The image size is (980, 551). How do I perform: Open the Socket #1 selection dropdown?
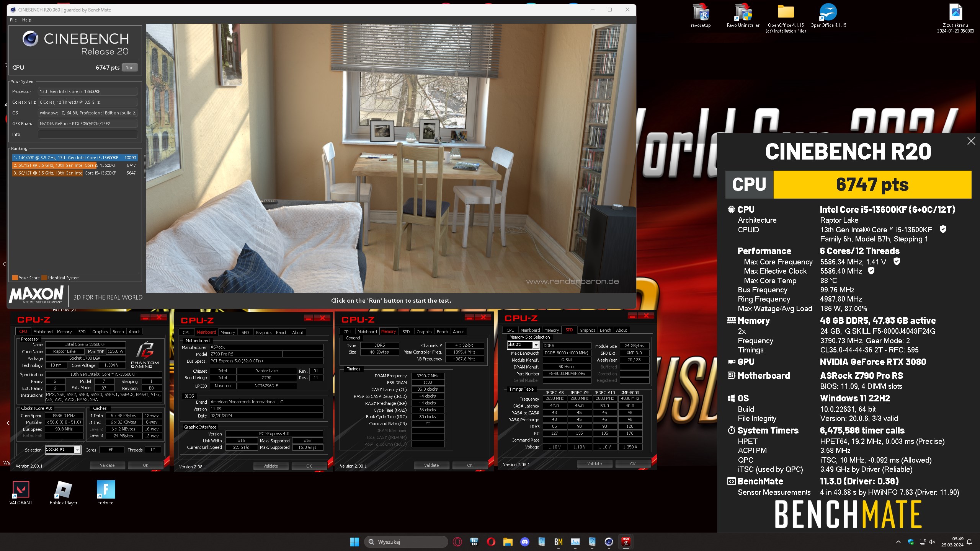click(x=63, y=450)
